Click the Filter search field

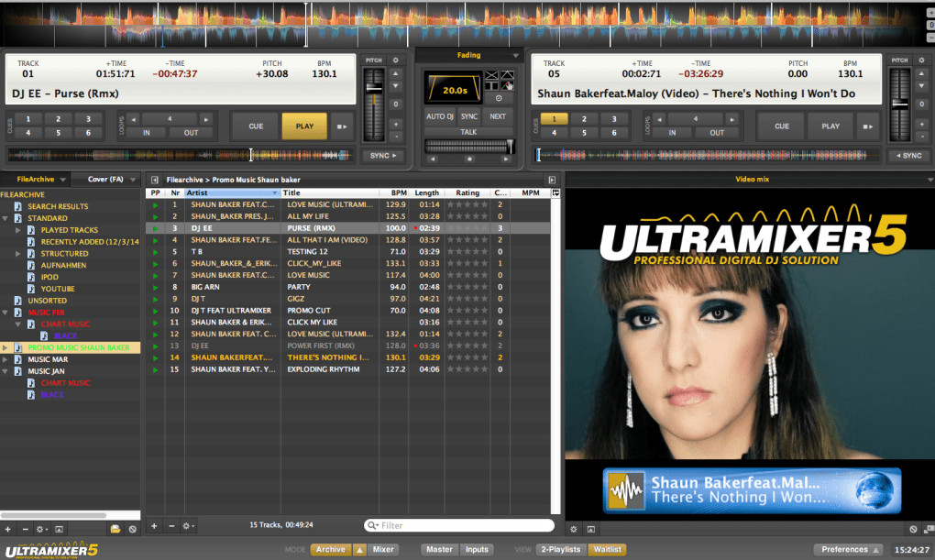coord(459,525)
